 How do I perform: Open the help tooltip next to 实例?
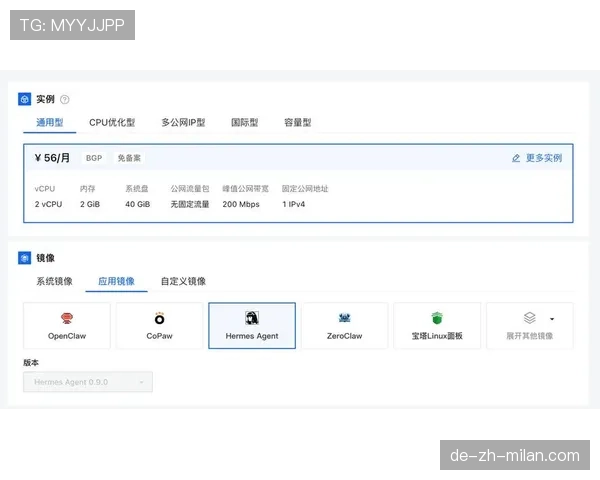point(65,100)
